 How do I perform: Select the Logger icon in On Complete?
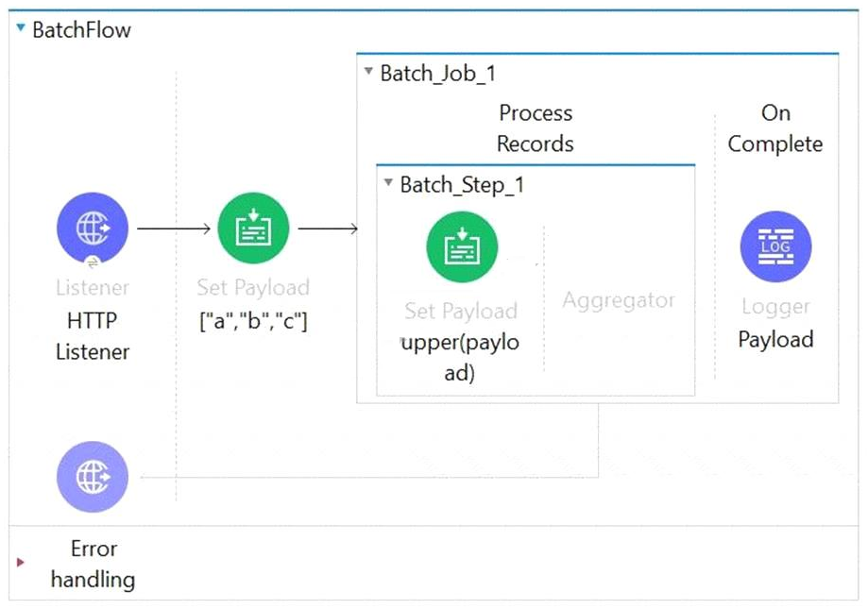(775, 246)
